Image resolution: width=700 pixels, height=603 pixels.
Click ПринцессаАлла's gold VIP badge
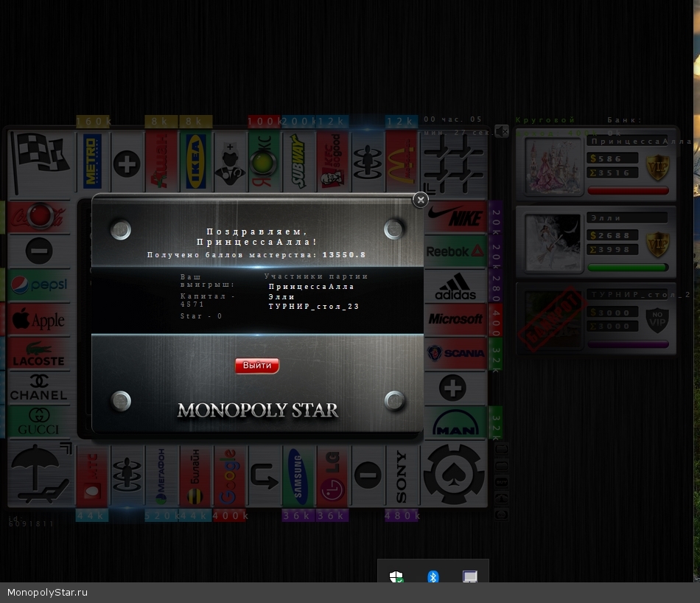point(657,167)
